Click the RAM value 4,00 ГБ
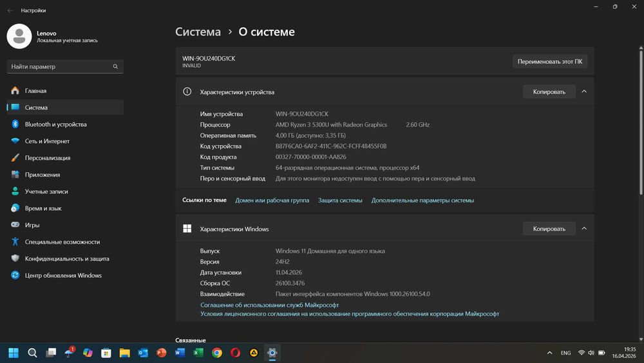The image size is (644, 363). [x=310, y=135]
